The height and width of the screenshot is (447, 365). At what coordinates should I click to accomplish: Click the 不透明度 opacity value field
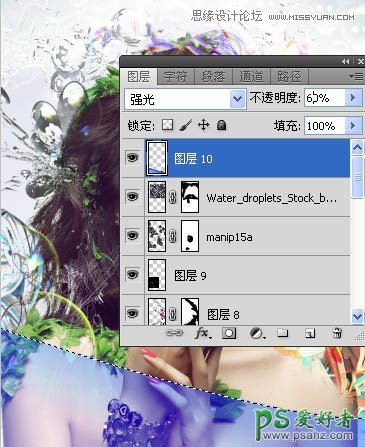click(x=324, y=98)
